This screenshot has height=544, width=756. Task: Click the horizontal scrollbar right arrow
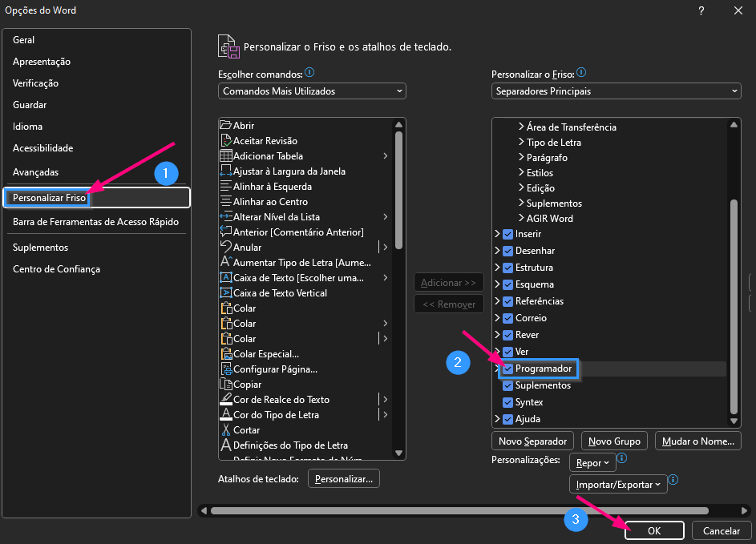[744, 510]
